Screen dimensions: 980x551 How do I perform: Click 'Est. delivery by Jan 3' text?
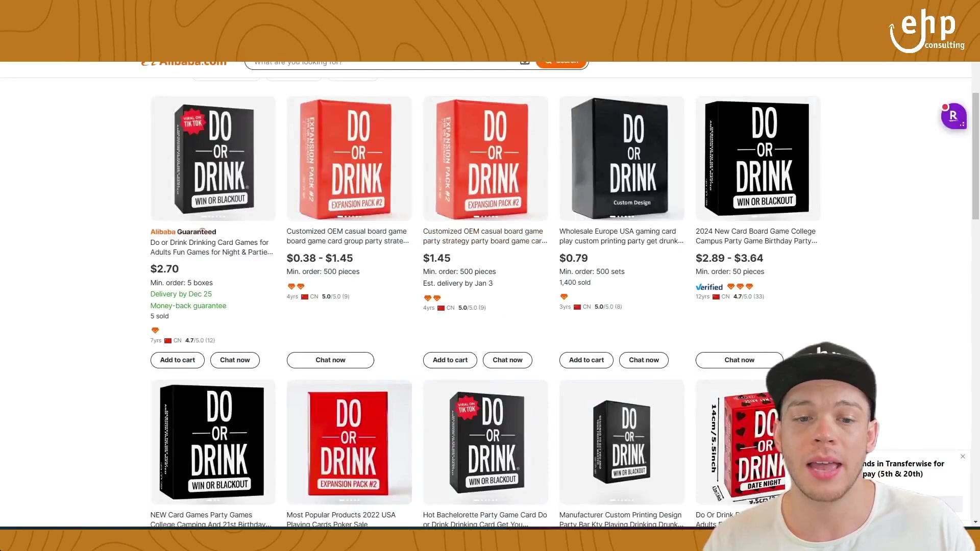tap(458, 283)
